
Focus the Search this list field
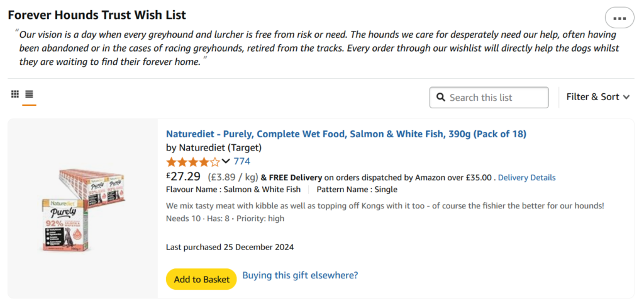[x=489, y=98]
